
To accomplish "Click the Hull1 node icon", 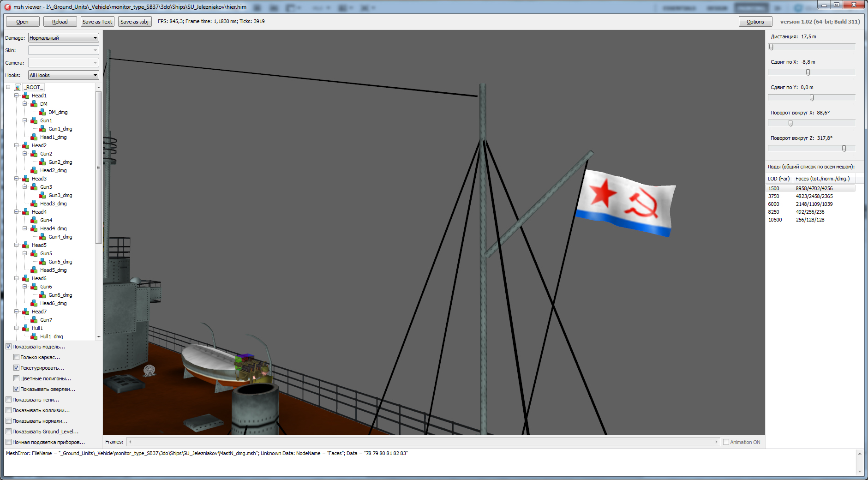I will (x=26, y=328).
